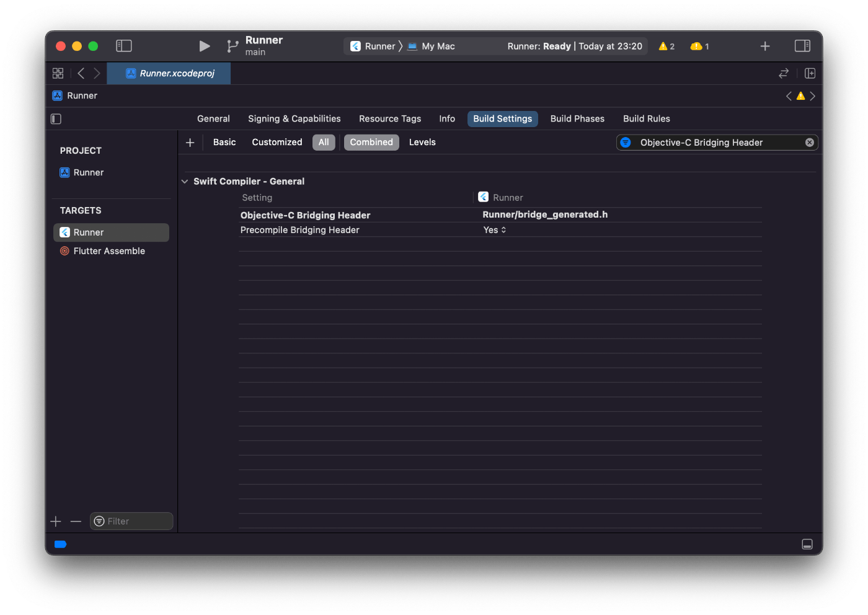
Task: Remove selected target with minus
Action: 76,521
